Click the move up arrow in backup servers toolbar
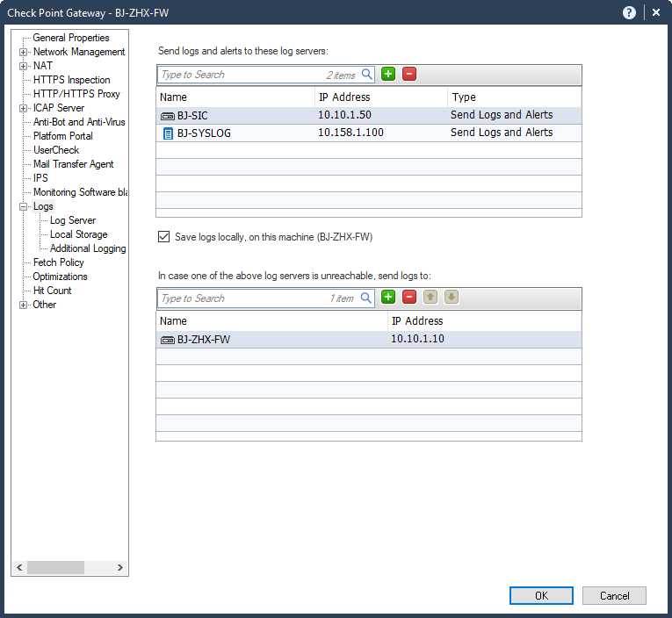Image resolution: width=672 pixels, height=618 pixels. click(x=430, y=298)
